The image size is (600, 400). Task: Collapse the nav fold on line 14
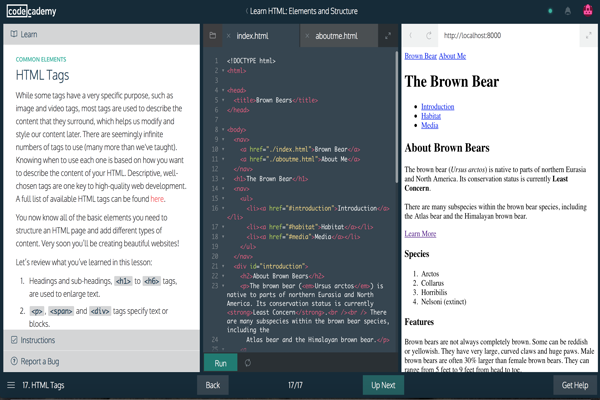[223, 188]
